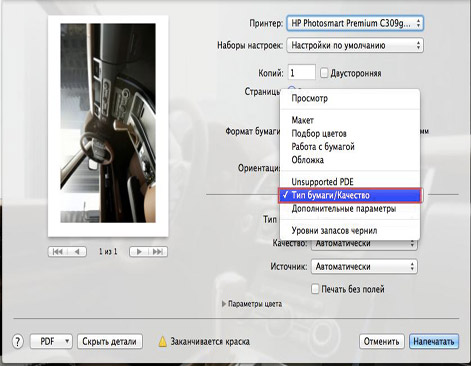The height and width of the screenshot is (366, 471).
Task: Choose Уровни запасов чернил menu item
Action: point(350,230)
